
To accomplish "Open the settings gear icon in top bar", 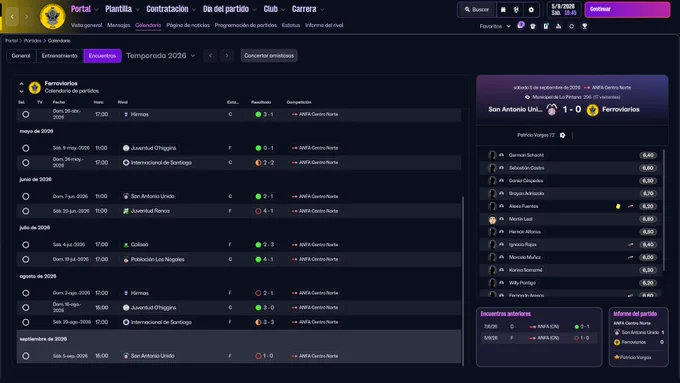I will pyautogui.click(x=531, y=10).
